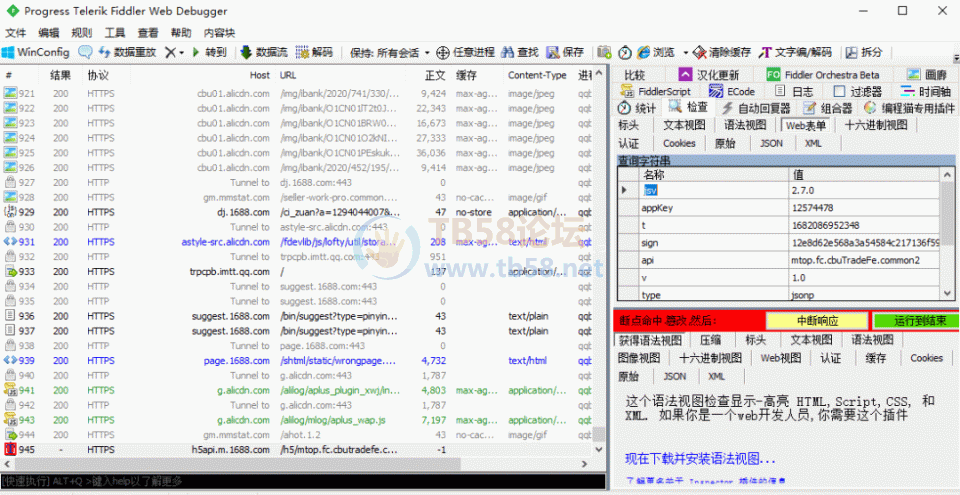Select session 933 trpcpb.imtt.qq.com
Image resolution: width=960 pixels, height=495 pixels.
point(297,271)
